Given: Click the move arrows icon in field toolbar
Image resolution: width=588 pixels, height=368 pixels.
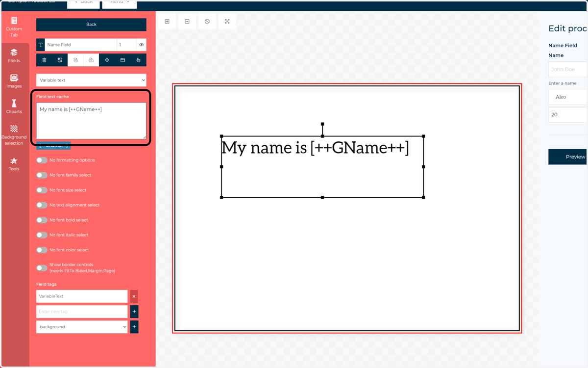Looking at the screenshot, I should coord(107,60).
